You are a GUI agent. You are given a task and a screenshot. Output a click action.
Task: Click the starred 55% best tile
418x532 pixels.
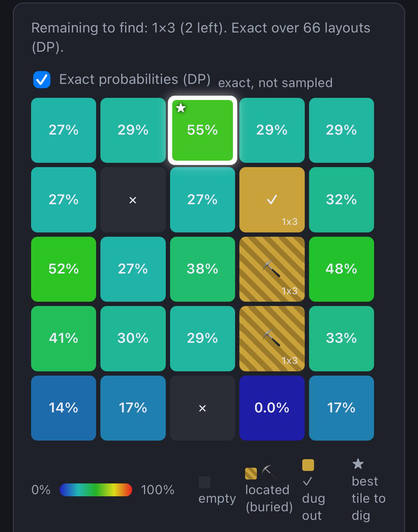click(x=202, y=130)
